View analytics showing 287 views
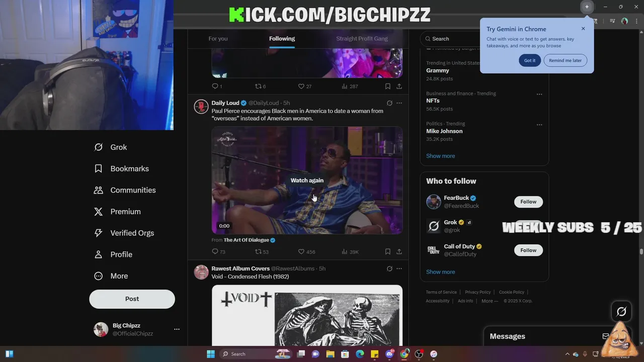644x362 pixels. (x=350, y=86)
